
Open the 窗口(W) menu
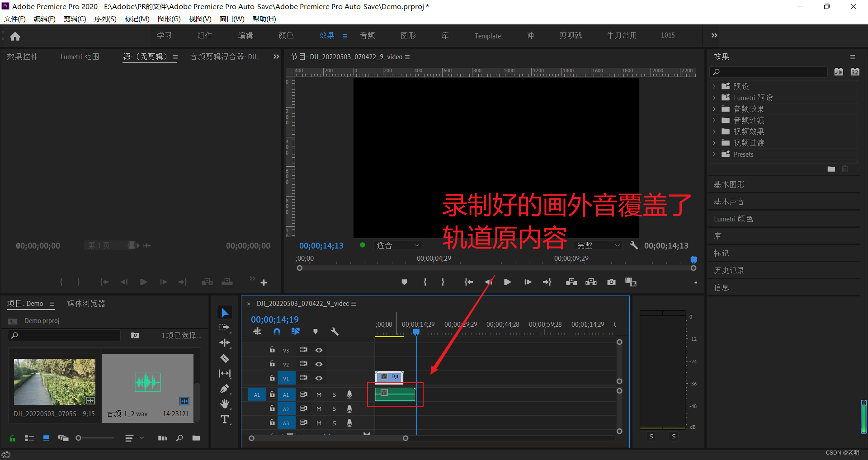point(232,19)
